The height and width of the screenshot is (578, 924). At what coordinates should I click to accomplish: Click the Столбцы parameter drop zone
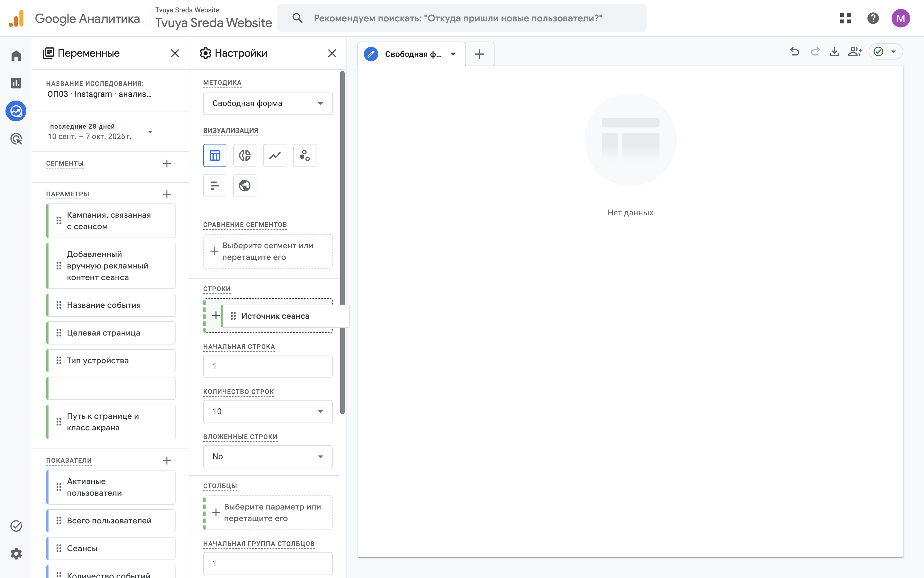[x=268, y=513]
